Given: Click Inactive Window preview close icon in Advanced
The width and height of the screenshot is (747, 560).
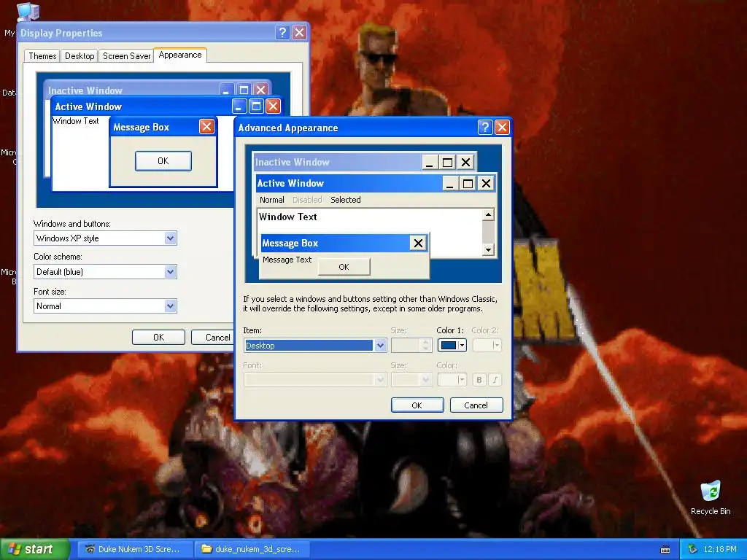Looking at the screenshot, I should (x=465, y=163).
